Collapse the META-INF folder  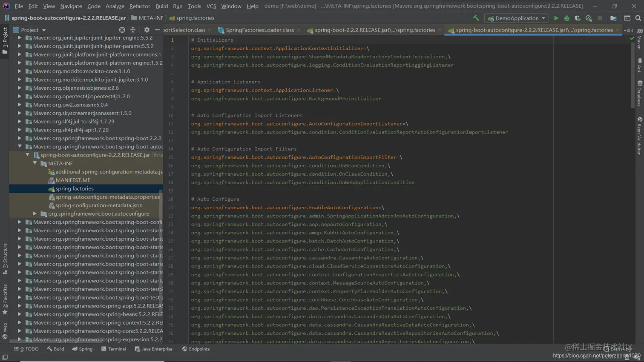(x=35, y=163)
